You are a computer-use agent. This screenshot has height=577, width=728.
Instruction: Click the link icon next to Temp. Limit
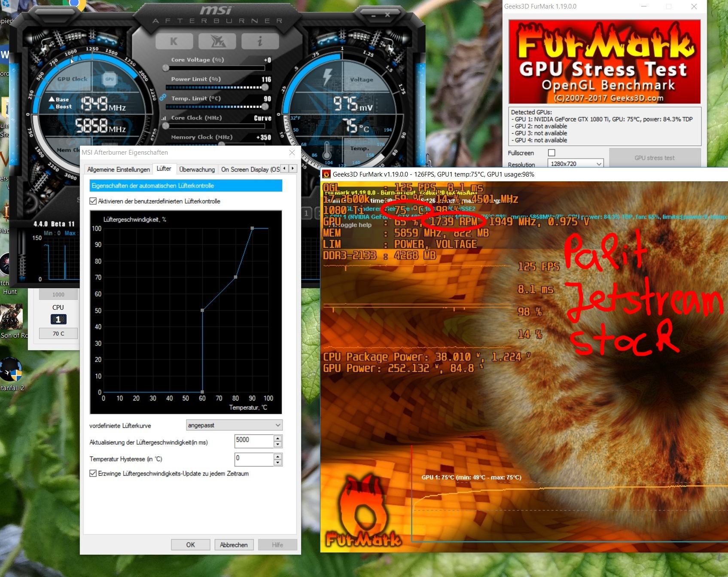pos(163,98)
